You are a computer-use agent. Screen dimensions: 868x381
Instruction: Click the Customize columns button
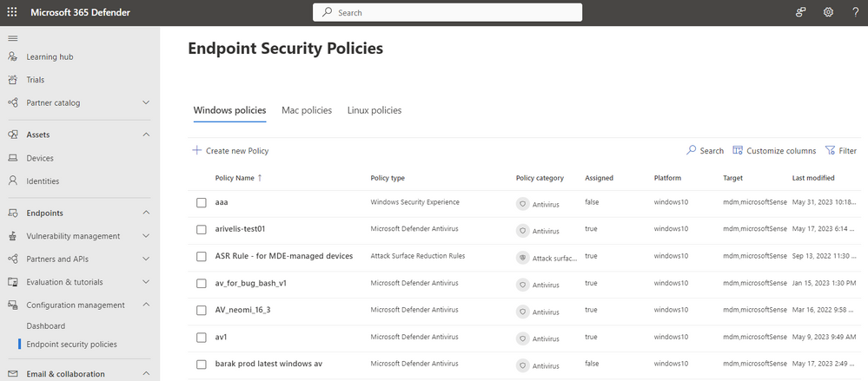click(x=774, y=150)
